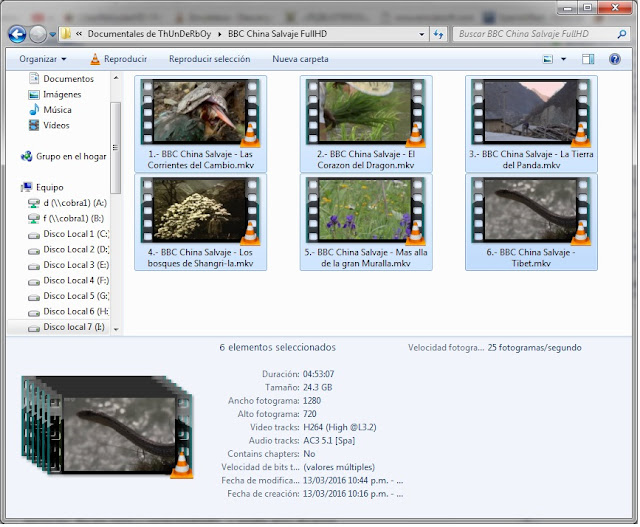Click 'Reproducir selección' in the toolbar
The image size is (640, 527).
tap(209, 59)
